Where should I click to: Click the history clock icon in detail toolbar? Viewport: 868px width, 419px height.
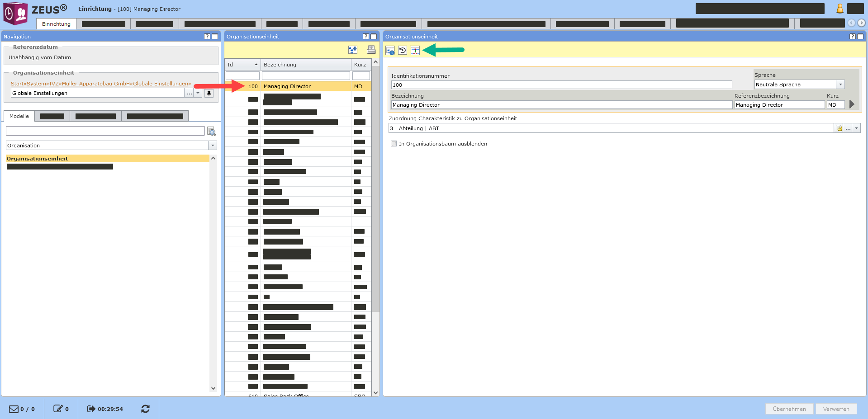coord(403,50)
